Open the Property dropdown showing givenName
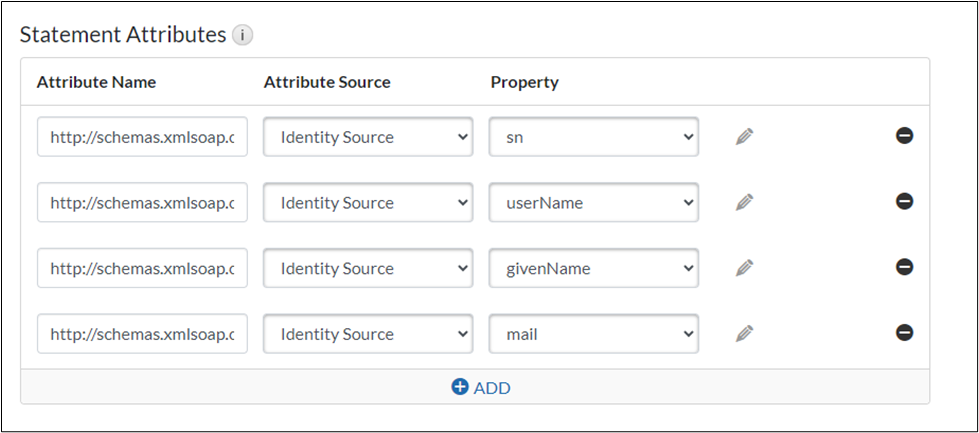Image resolution: width=979 pixels, height=433 pixels. click(x=593, y=268)
